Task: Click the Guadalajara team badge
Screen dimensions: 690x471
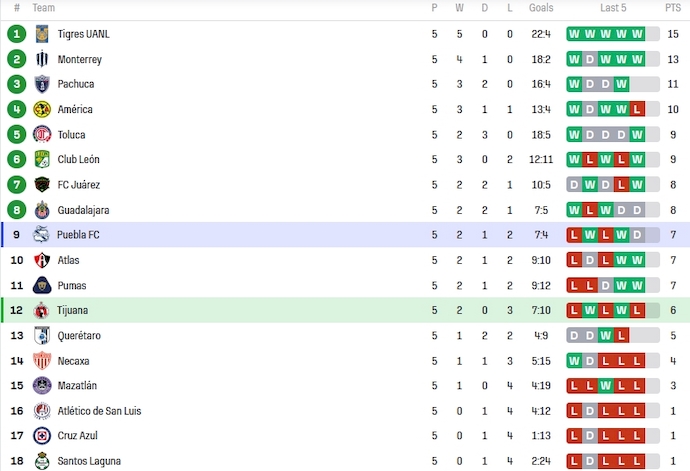Action: click(x=42, y=210)
